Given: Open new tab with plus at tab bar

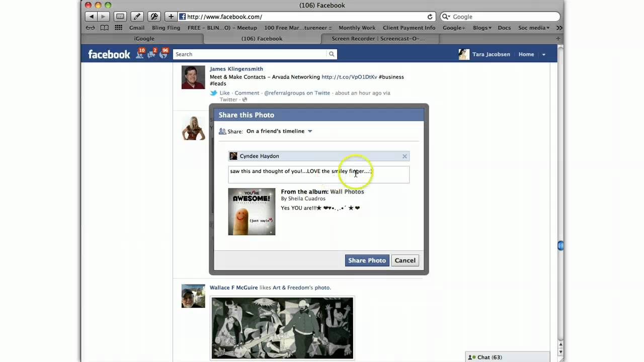Looking at the screenshot, I should 558,39.
